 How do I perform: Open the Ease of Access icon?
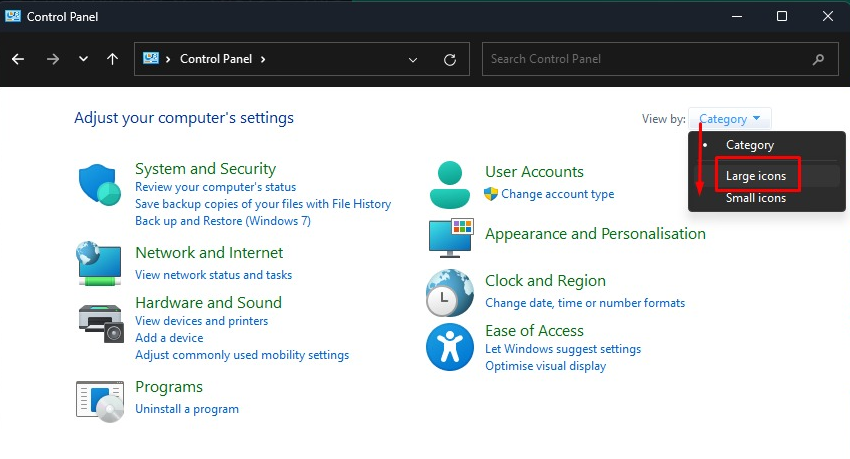coord(449,347)
